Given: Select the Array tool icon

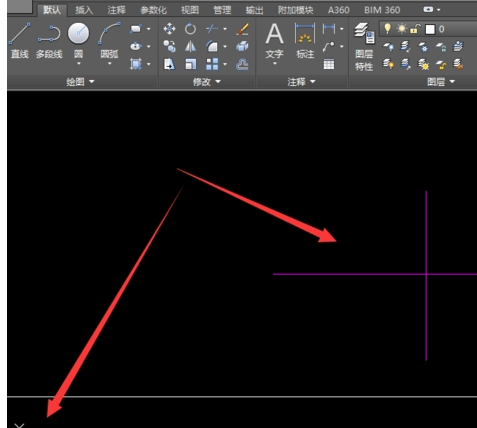Looking at the screenshot, I should (212, 64).
